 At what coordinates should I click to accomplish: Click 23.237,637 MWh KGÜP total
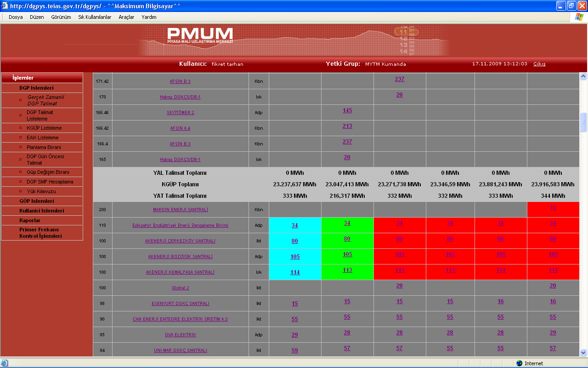click(x=295, y=184)
